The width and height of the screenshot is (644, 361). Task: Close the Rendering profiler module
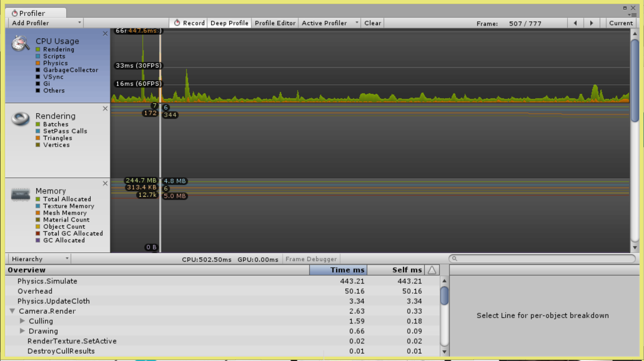105,108
